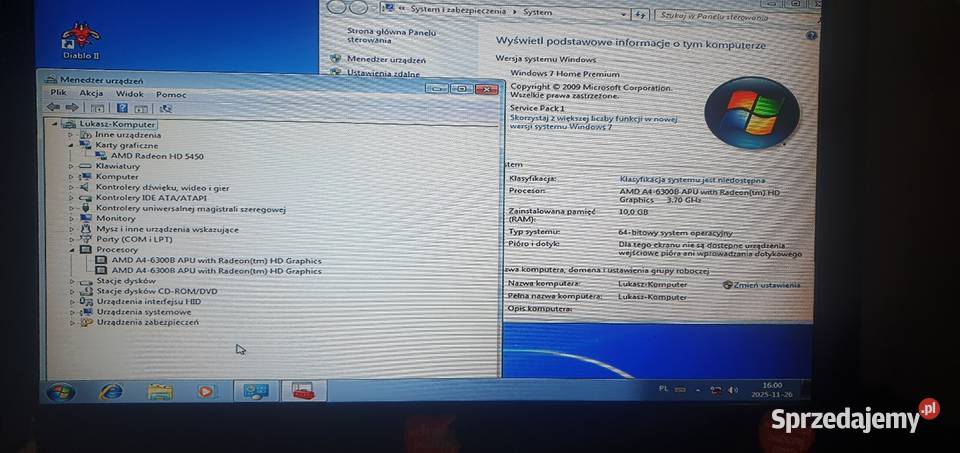Open the Plik menu

tap(58, 92)
